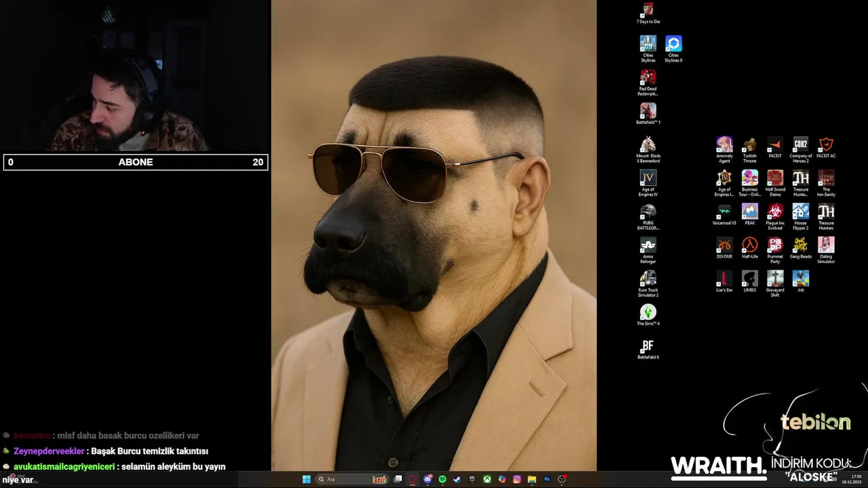Open the FACEIT AC shortcut
The image size is (868, 488).
tap(826, 147)
